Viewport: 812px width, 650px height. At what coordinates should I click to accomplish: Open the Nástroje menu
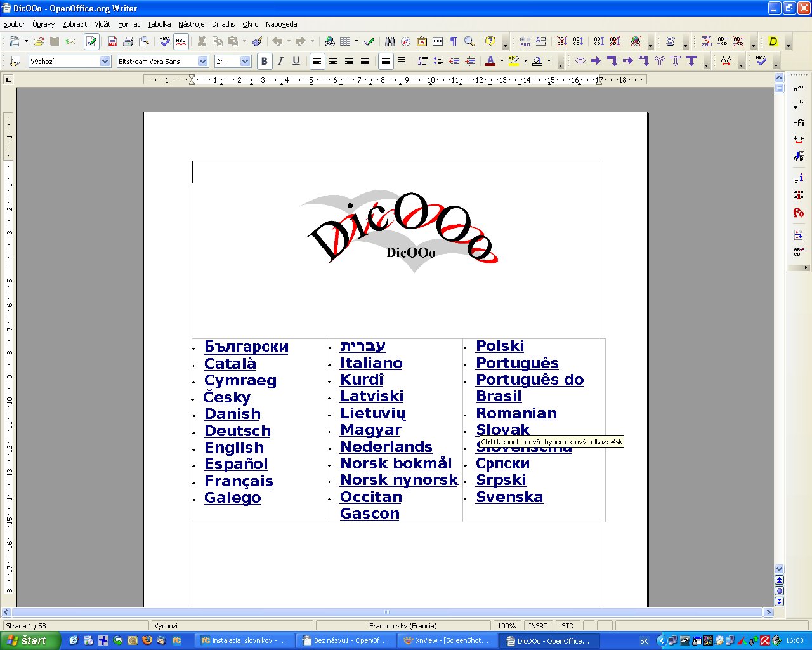pos(191,24)
